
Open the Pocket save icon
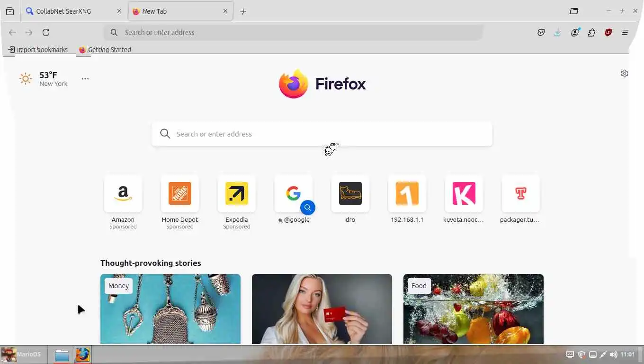point(541,33)
